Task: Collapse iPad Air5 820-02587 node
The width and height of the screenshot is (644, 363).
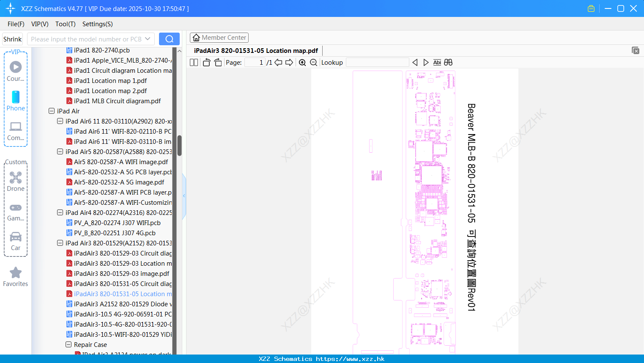Action: click(60, 152)
